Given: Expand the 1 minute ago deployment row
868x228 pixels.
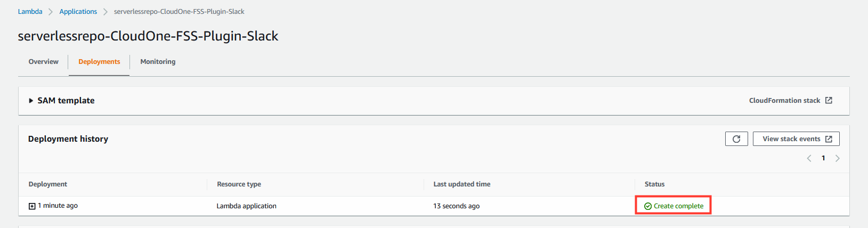Looking at the screenshot, I should 32,206.
